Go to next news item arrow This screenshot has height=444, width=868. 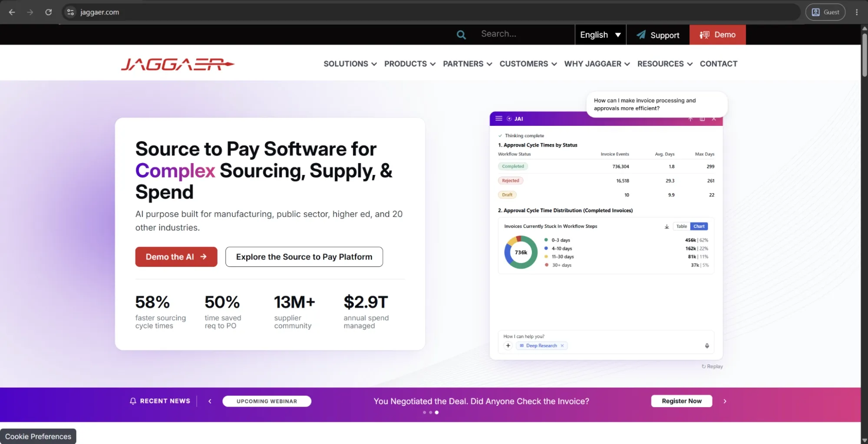pyautogui.click(x=725, y=401)
